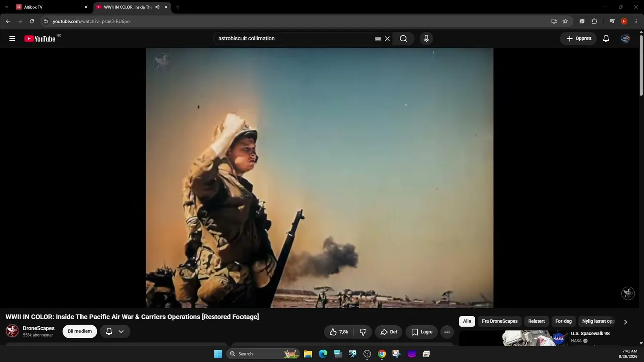The height and width of the screenshot is (362, 644).
Task: Close the Altibox TV tab
Action: 86,7
